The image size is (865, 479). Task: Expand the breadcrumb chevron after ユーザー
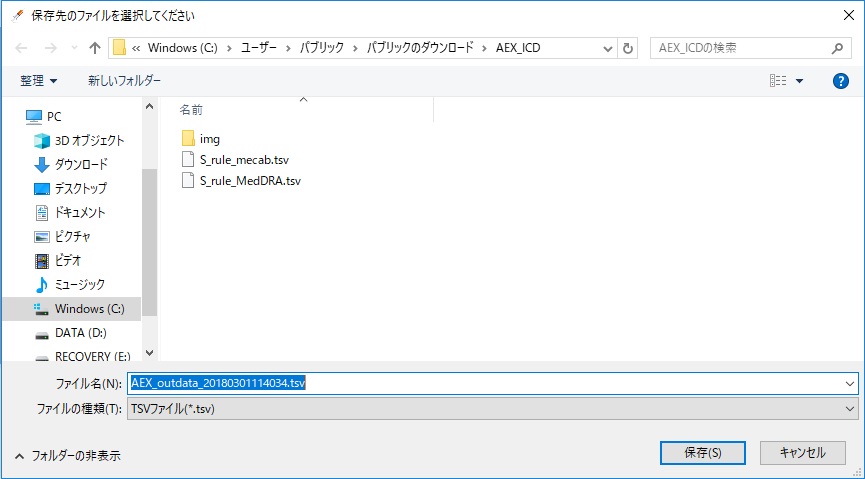pos(289,49)
